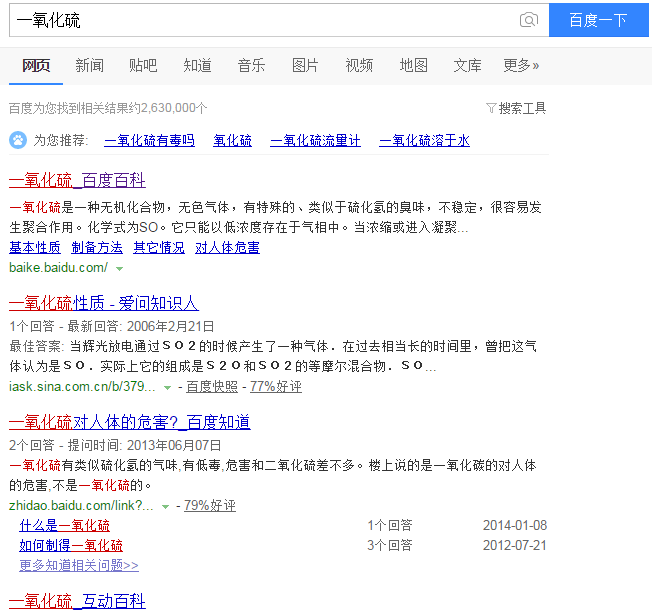Expand the arrow beside baike.baidu.com/
The width and height of the screenshot is (652, 612).
coord(120,269)
